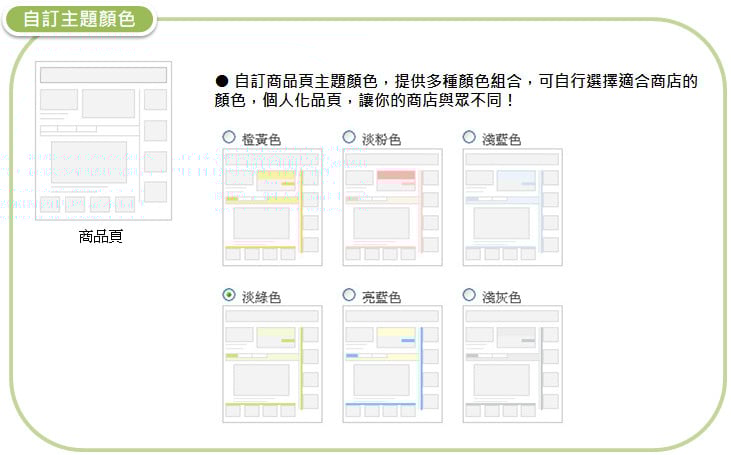Open the light blue theme layout preview
731x455 pixels.
coord(512,207)
